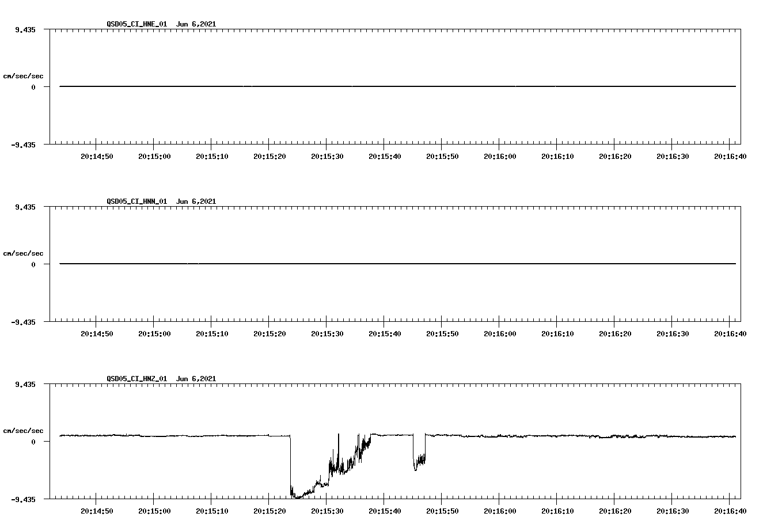Click the 20:16:20 label under the HNE plot
The height and width of the screenshot is (532, 782).
click(x=615, y=157)
